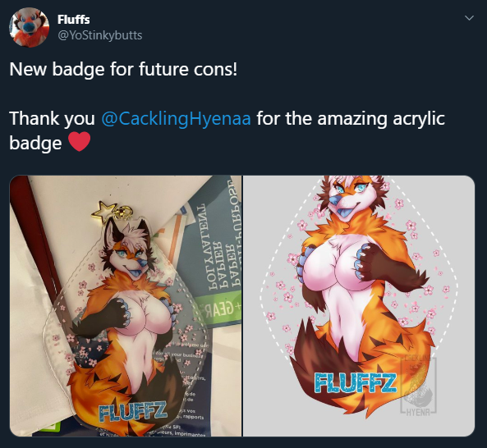Click FLUFFZ text on the acrylic badge photo
This screenshot has height=448, width=487.
click(x=132, y=411)
